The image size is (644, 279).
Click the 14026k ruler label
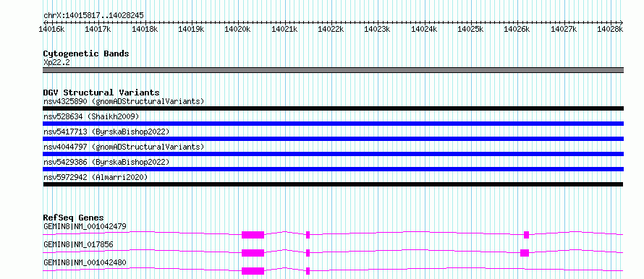pyautogui.click(x=517, y=29)
